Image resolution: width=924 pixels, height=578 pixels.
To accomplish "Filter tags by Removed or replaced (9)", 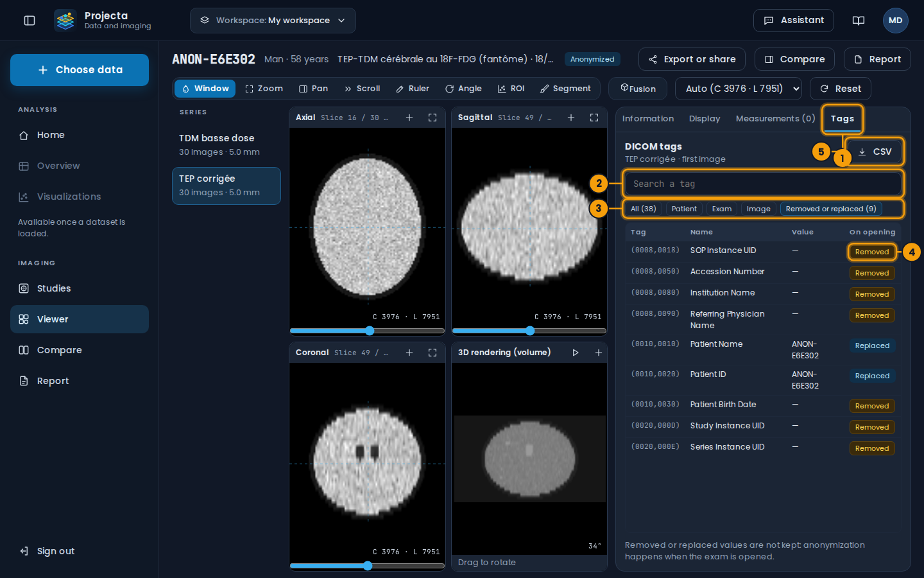I will coord(831,209).
